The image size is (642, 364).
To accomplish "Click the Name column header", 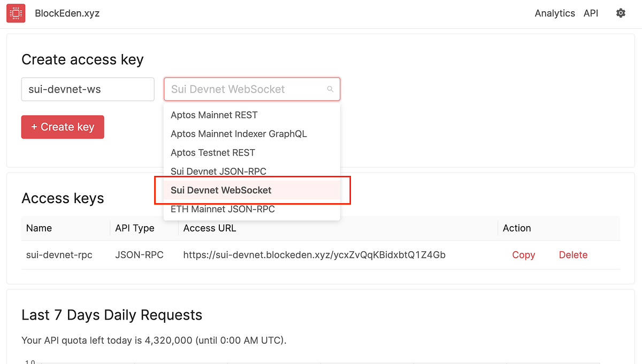I will click(39, 228).
